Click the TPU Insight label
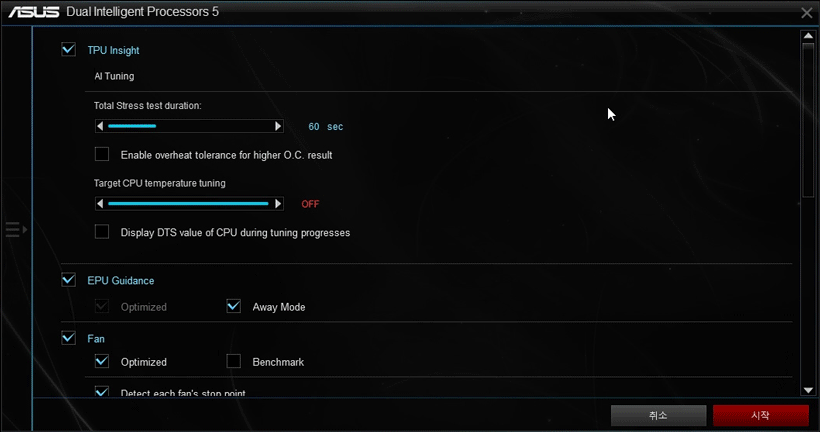Image resolution: width=820 pixels, height=432 pixels. coord(113,50)
